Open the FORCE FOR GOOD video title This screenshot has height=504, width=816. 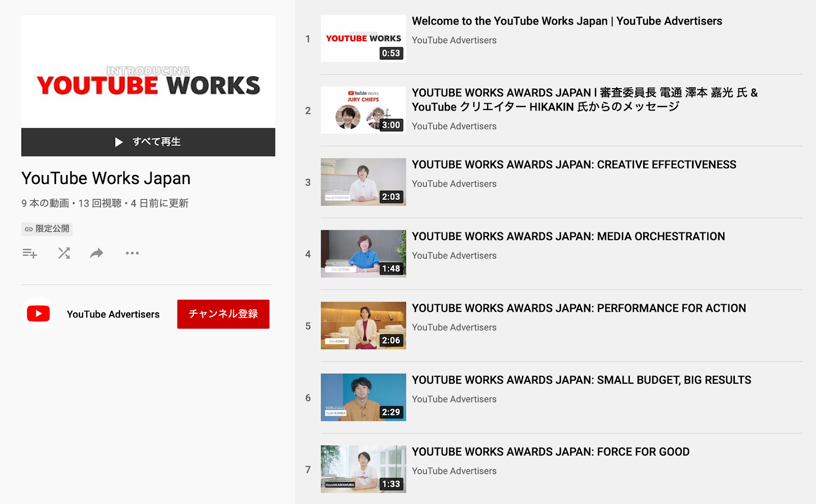pyautogui.click(x=551, y=452)
